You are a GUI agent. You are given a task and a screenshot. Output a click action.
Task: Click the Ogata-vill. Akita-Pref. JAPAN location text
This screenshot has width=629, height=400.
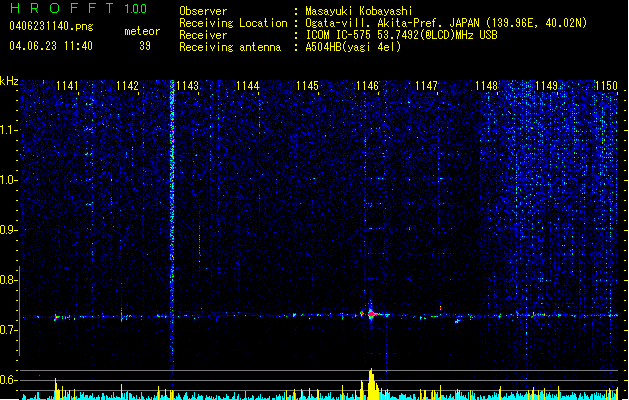[446, 23]
